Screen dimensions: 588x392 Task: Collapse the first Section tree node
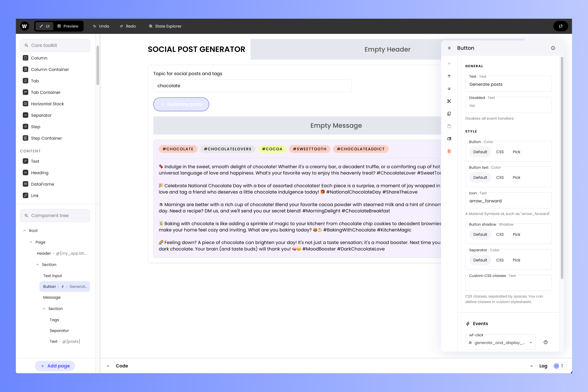[37, 264]
